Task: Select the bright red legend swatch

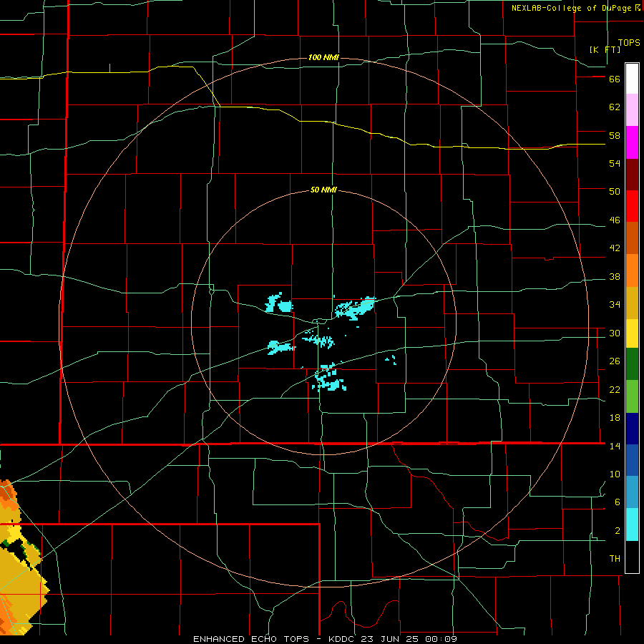Action: coord(632,206)
